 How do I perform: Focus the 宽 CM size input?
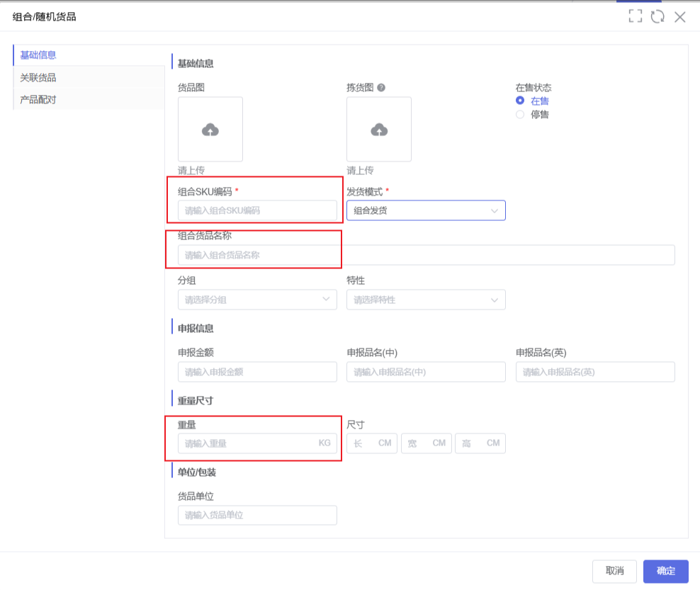[x=427, y=443]
